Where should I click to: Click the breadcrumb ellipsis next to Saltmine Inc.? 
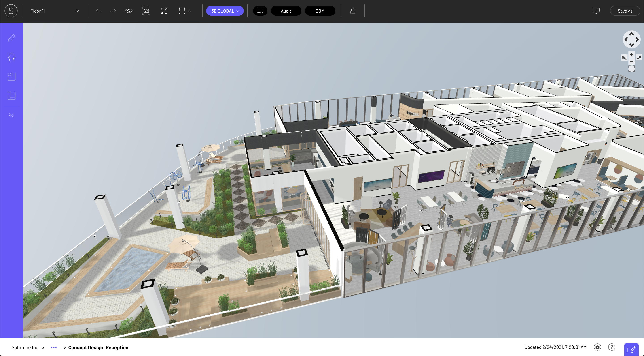pos(53,347)
